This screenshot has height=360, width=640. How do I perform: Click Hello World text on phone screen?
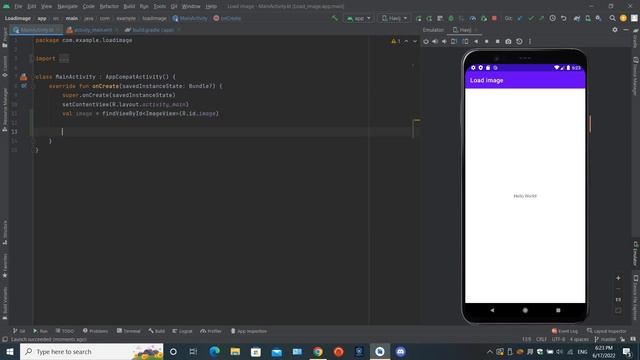click(525, 196)
